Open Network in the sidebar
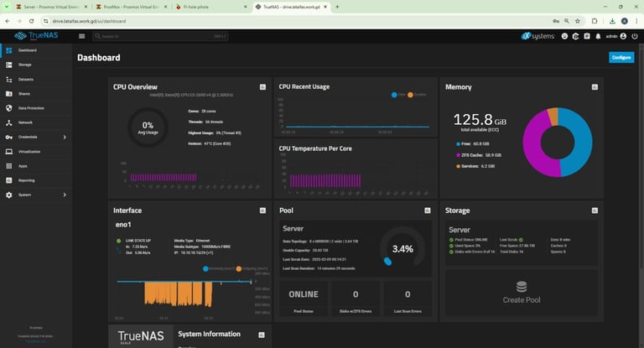The height and width of the screenshot is (348, 644). tap(36, 122)
